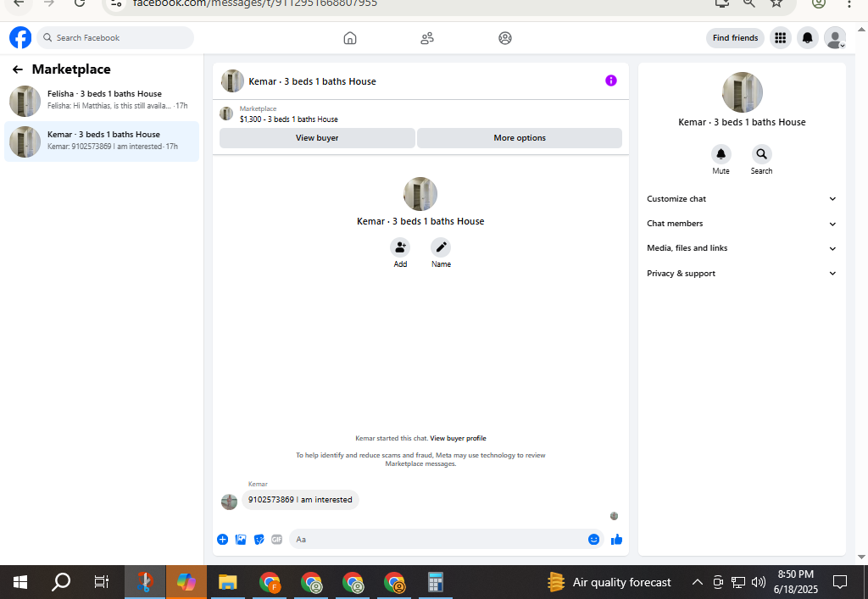Screen dimensions: 868x599
Task: Show hidden system tray icons
Action: coord(698,582)
